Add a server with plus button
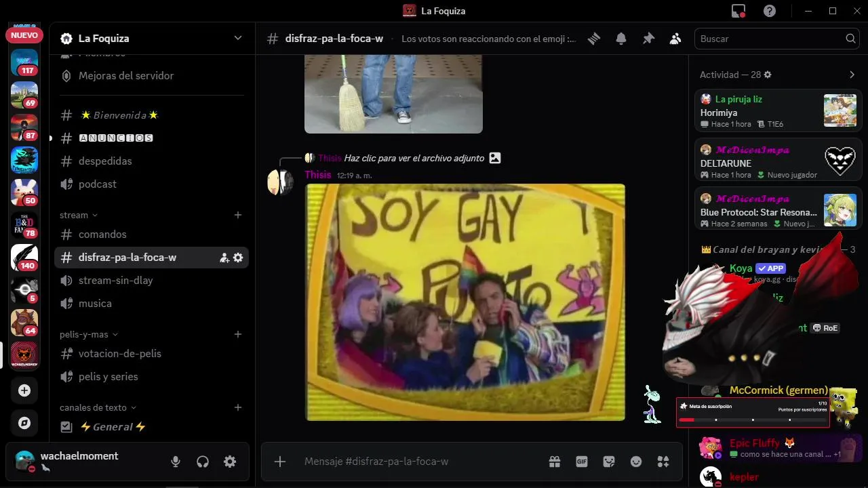This screenshot has width=868, height=488. [24, 390]
